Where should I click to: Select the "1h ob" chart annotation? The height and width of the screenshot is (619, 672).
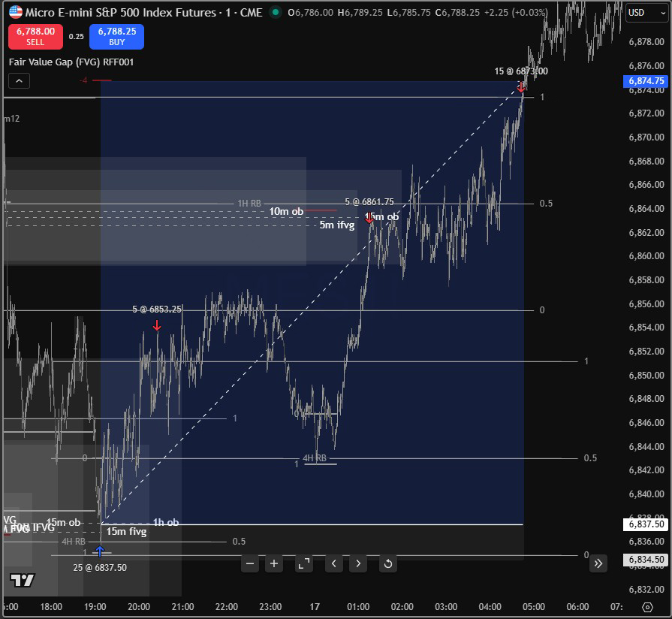[166, 522]
